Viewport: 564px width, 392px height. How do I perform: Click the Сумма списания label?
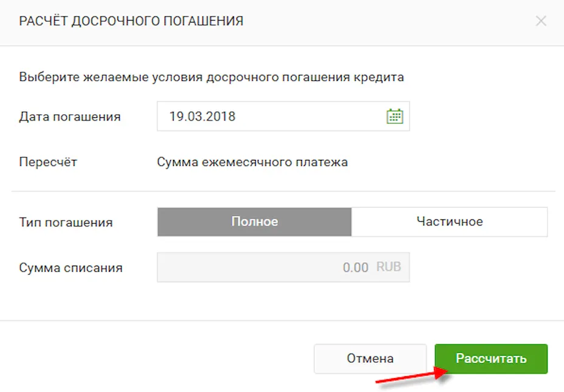pyautogui.click(x=70, y=267)
